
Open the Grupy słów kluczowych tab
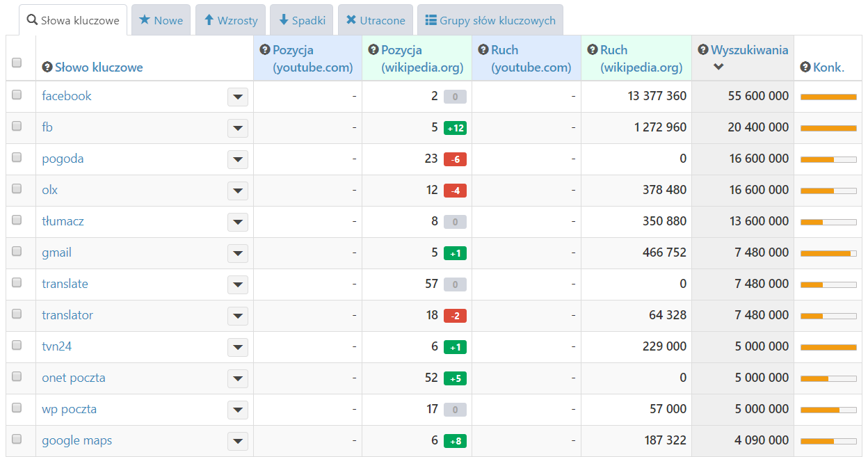pyautogui.click(x=490, y=20)
